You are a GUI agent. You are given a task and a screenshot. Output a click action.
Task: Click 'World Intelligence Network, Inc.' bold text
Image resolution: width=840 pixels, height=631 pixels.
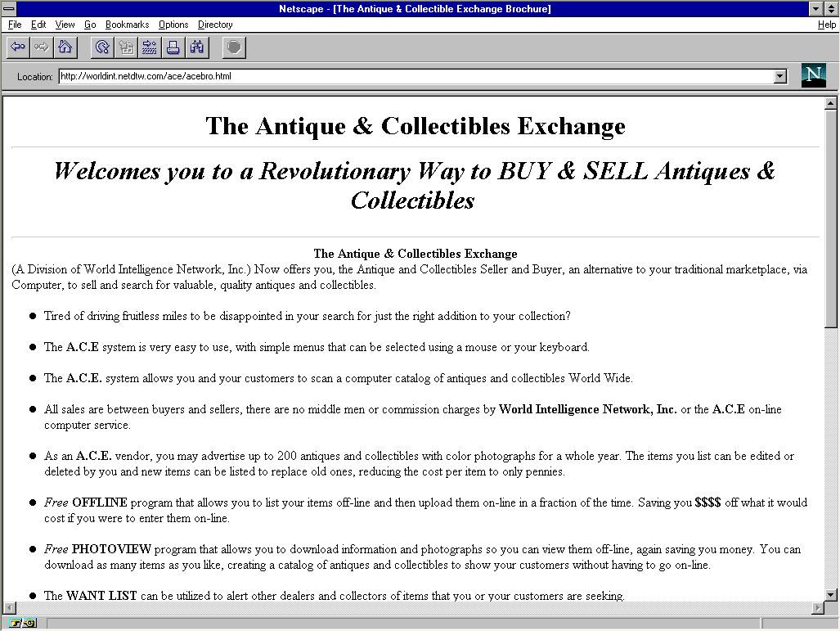click(587, 409)
